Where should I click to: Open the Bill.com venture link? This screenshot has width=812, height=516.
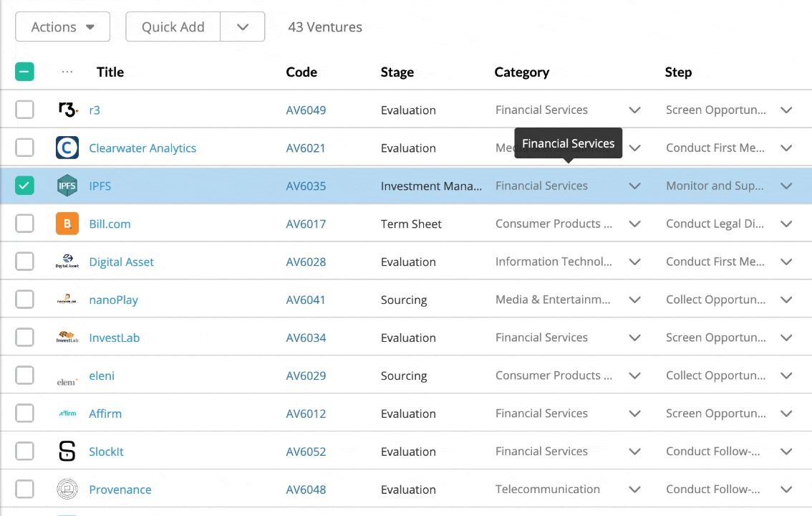click(x=110, y=224)
